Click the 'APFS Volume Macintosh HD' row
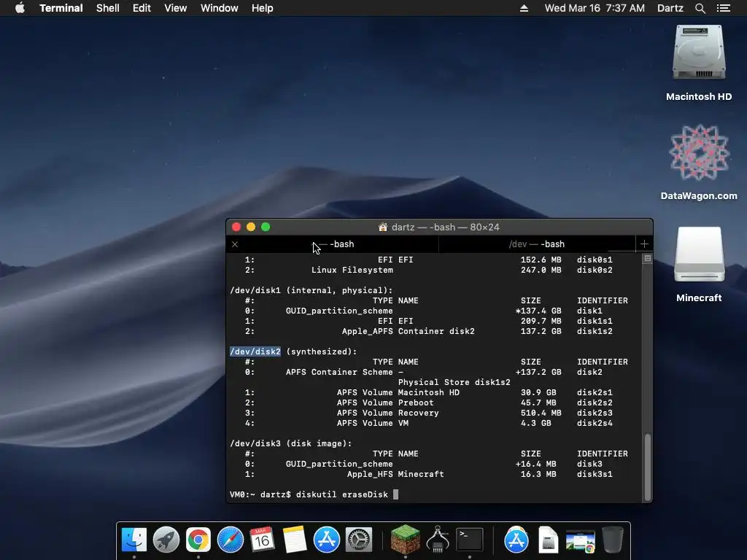Viewport: 747px width, 560px height. tap(428, 392)
